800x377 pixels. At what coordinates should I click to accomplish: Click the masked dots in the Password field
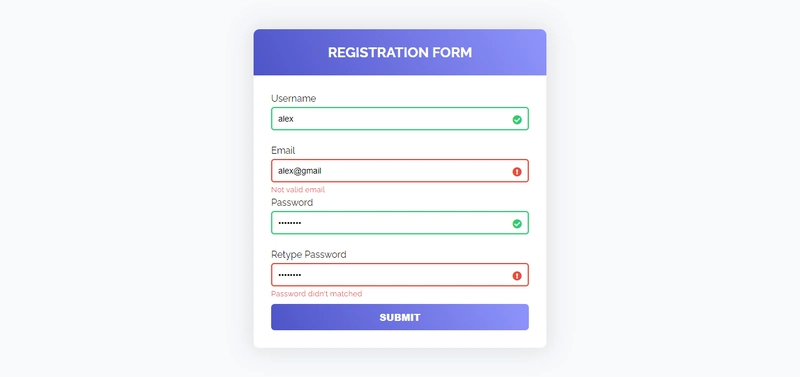click(289, 223)
